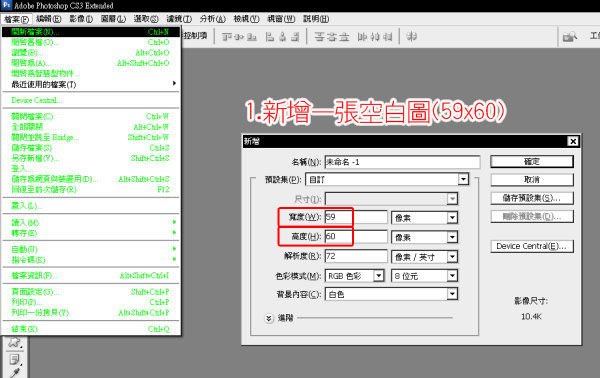Select the notes tool in toolbox
The height and width of the screenshot is (378, 600).
[x=15, y=359]
